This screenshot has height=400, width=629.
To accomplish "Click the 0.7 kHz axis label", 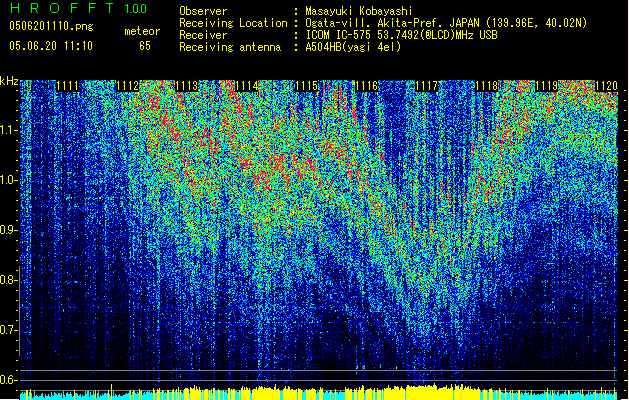I will pos(9,330).
